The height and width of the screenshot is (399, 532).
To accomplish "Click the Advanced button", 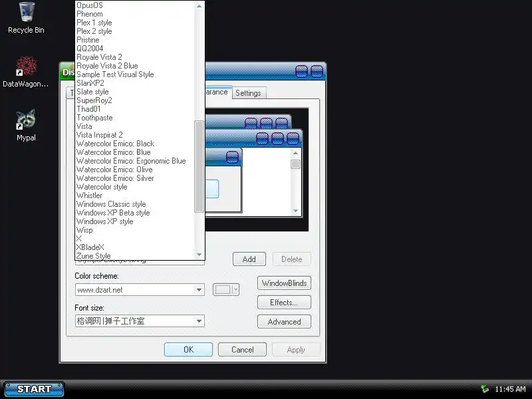I will click(x=285, y=322).
